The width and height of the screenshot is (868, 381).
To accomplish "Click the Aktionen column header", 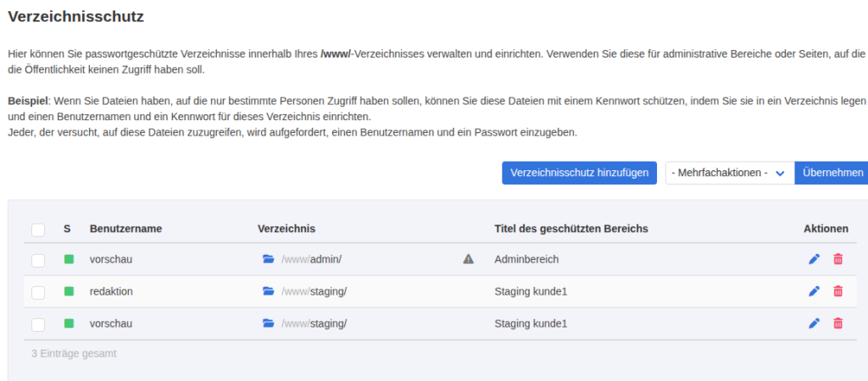I will 826,229.
